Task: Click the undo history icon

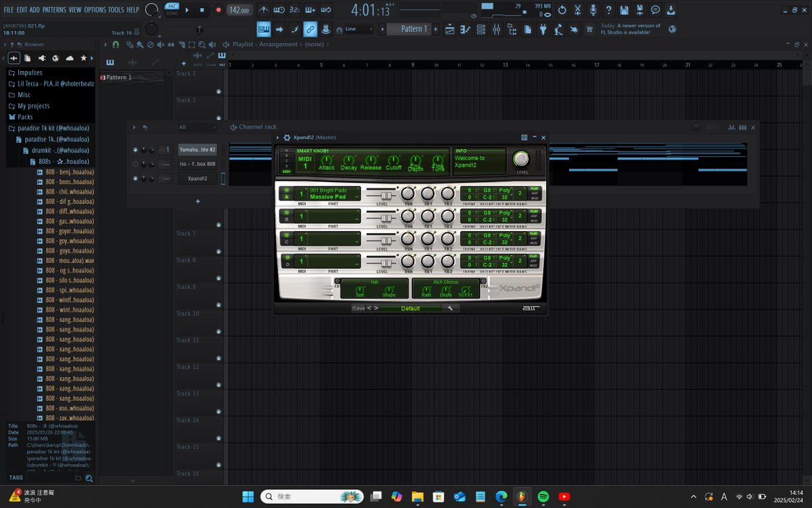Action: (x=562, y=10)
